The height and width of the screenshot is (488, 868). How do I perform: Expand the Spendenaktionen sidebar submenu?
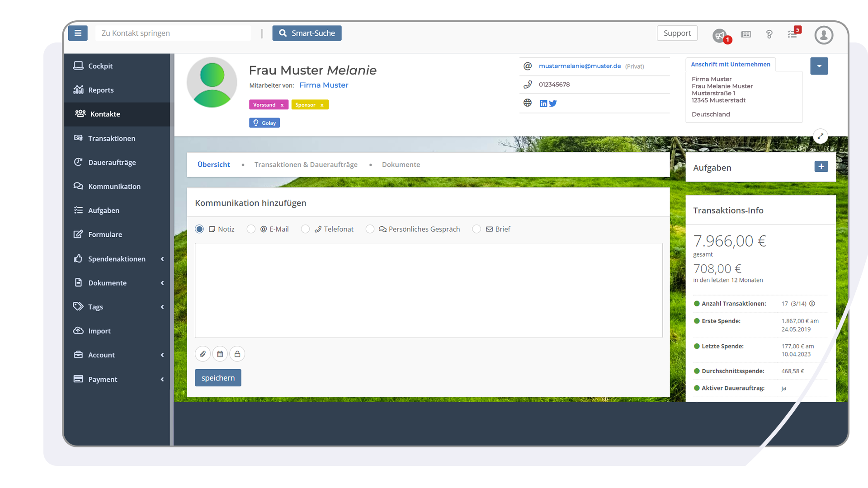117,259
